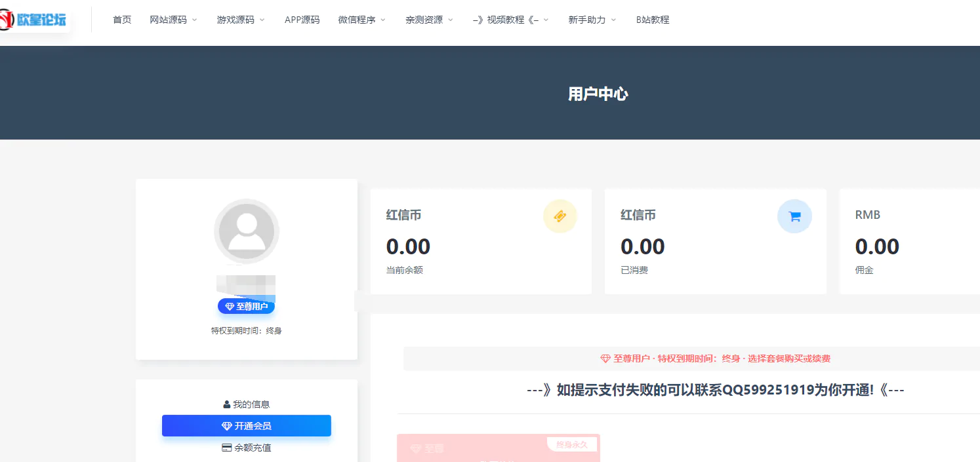Click the 佣金 label on RMB card
This screenshot has height=462, width=980.
click(x=865, y=270)
